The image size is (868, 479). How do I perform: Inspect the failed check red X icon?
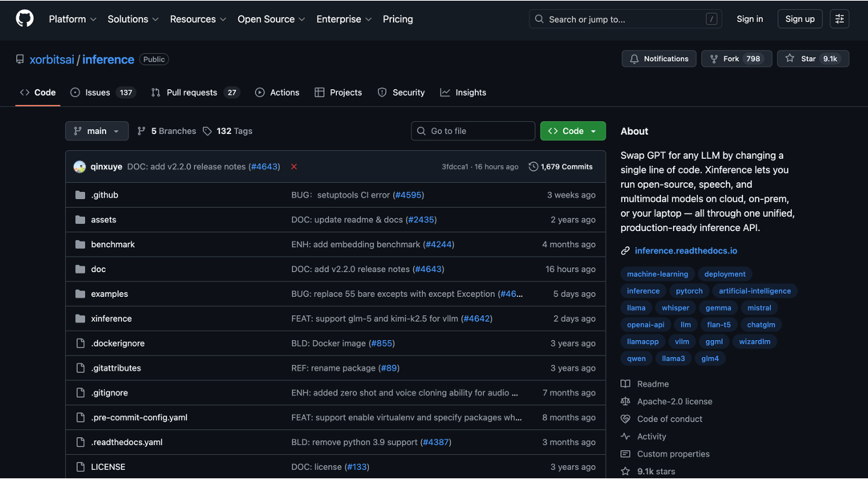pyautogui.click(x=294, y=166)
